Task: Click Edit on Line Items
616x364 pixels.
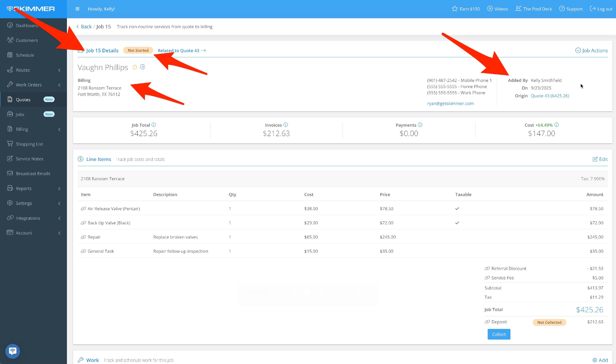Action: click(x=600, y=159)
